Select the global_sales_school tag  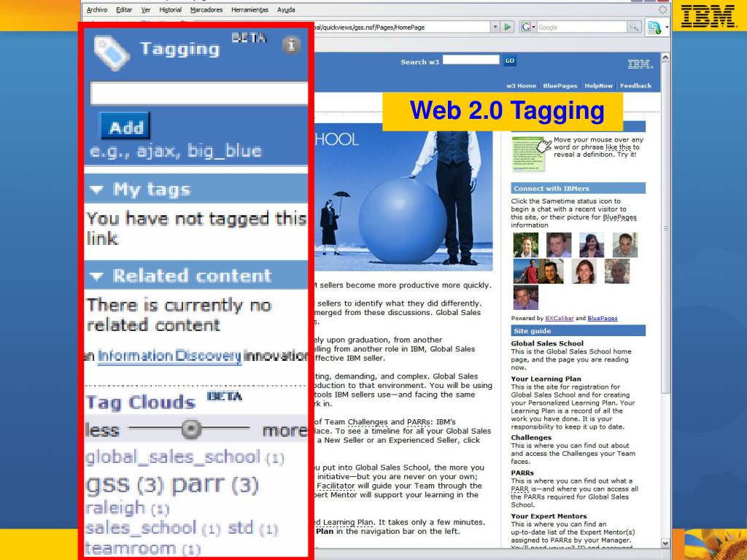click(x=185, y=457)
